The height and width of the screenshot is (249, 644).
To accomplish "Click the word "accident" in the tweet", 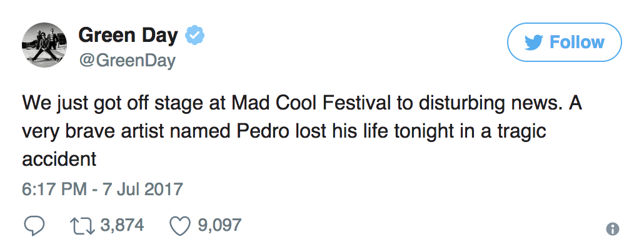I will click(59, 159).
